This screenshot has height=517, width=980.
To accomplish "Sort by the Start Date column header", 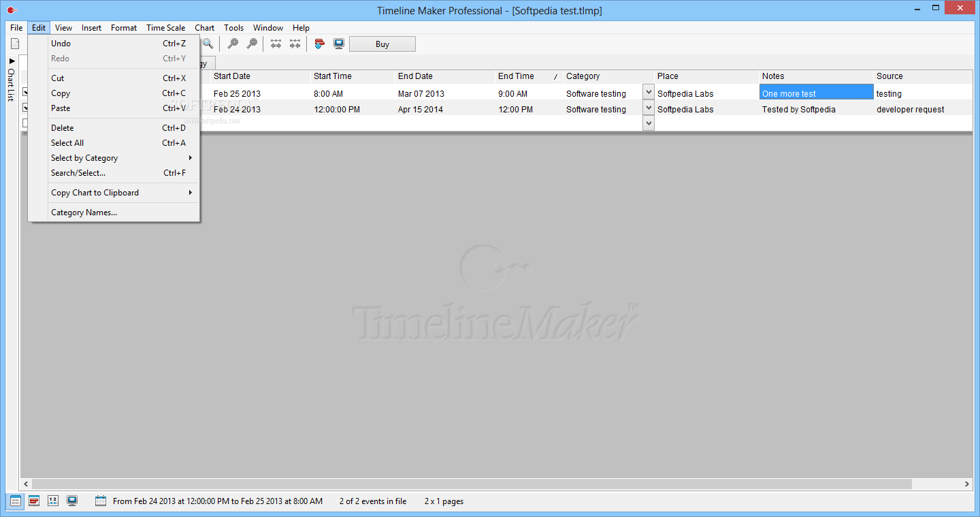I will [260, 76].
